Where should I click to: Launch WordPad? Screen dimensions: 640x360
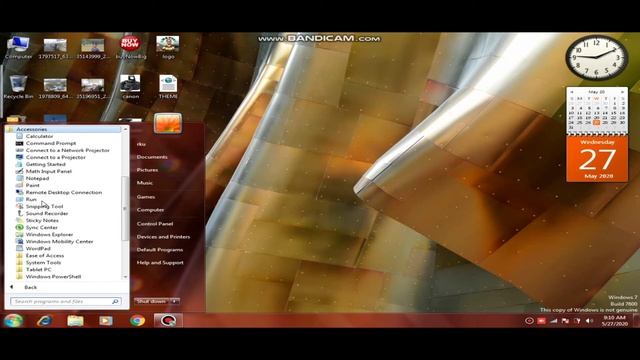(38, 249)
